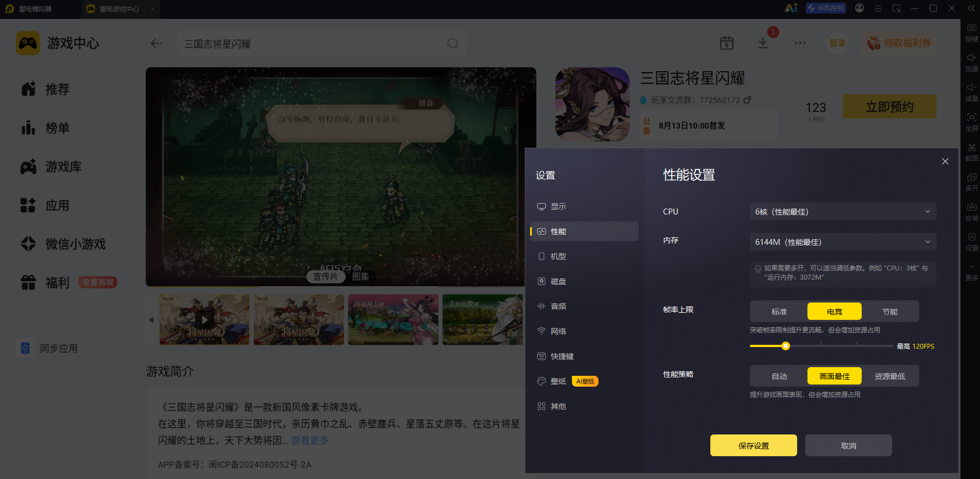Viewport: 980px width, 479px height.
Task: Open 游戏库 game library in sidebar
Action: point(51,167)
